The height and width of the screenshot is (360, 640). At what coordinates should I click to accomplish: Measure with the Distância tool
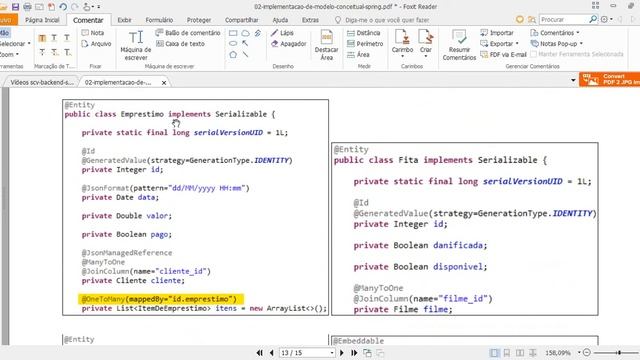tap(363, 33)
